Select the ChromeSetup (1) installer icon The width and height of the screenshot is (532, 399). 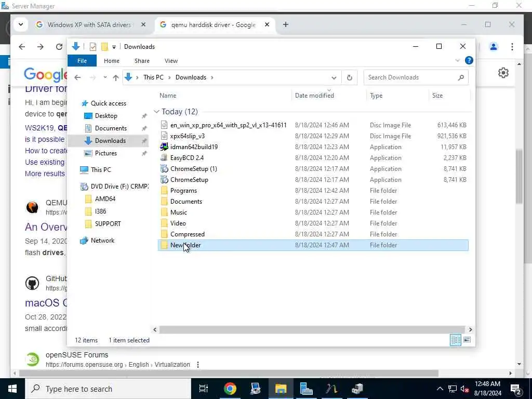[164, 169]
